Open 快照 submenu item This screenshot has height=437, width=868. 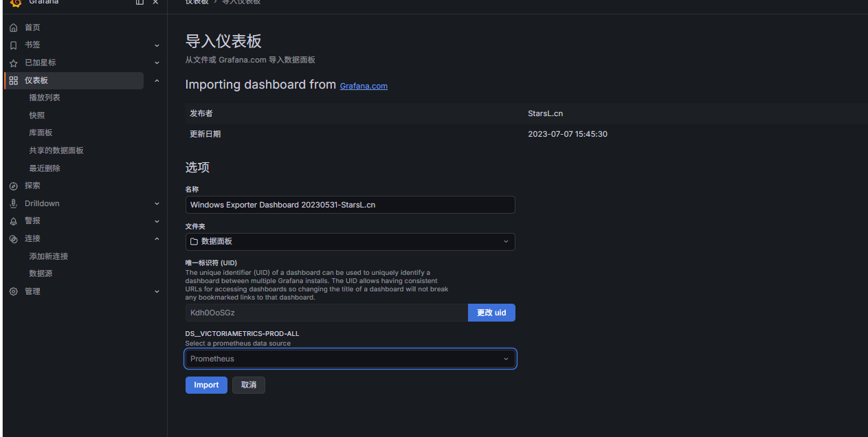[x=37, y=115]
